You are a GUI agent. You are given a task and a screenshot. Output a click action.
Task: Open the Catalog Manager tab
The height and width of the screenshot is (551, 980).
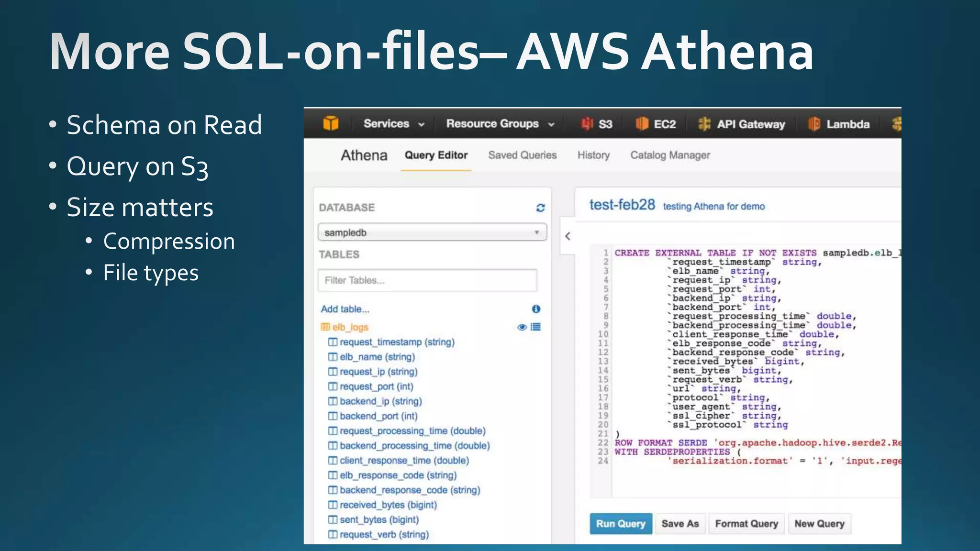(x=670, y=155)
